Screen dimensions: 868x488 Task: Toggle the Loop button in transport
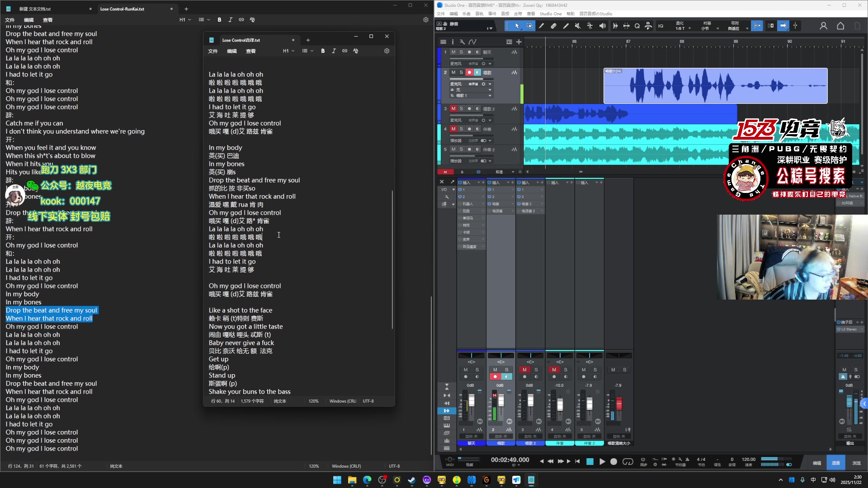pos(628,462)
